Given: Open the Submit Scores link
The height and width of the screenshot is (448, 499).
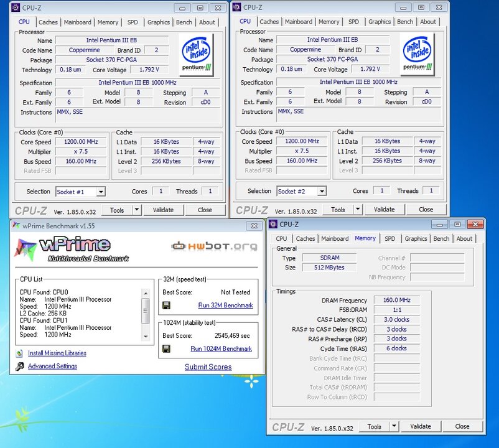Looking at the screenshot, I should coord(208,367).
